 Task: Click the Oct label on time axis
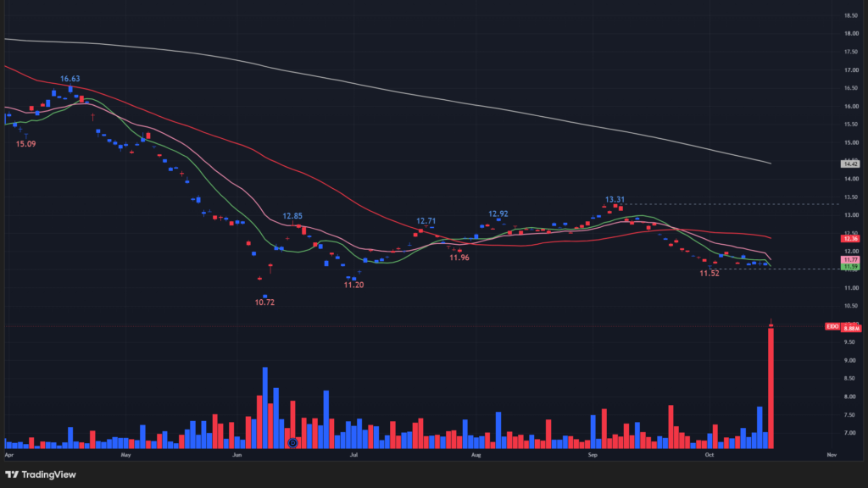pyautogui.click(x=709, y=455)
